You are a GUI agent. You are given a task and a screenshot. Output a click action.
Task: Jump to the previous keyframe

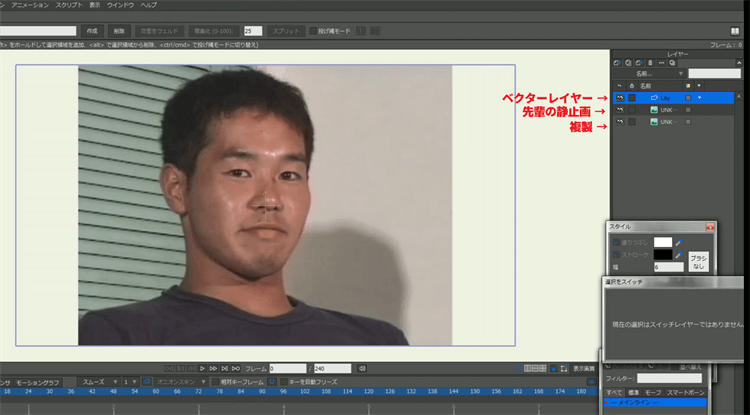pos(180,369)
